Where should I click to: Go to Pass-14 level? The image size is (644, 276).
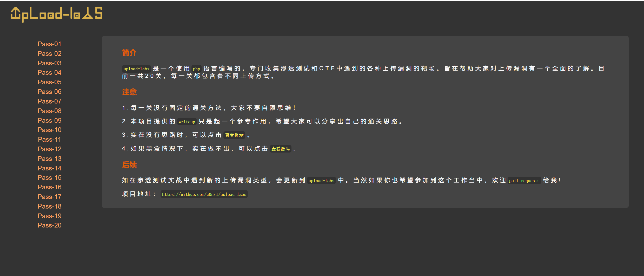tap(49, 168)
